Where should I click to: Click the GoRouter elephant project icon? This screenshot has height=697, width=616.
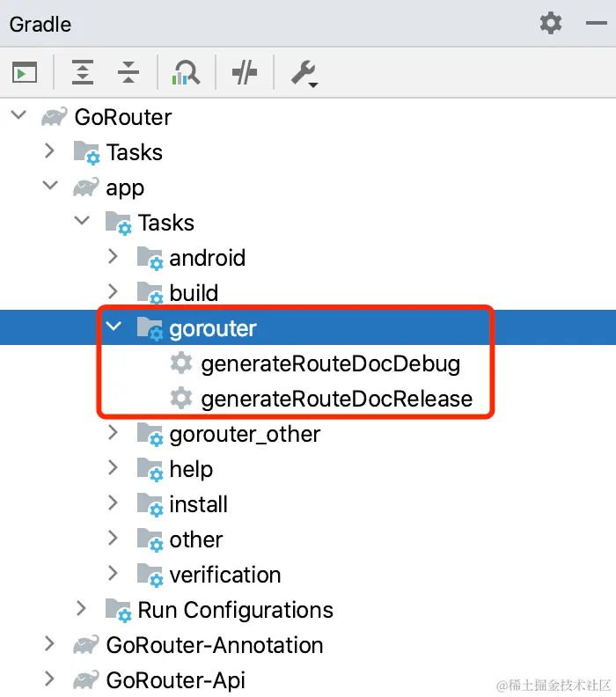pos(55,117)
